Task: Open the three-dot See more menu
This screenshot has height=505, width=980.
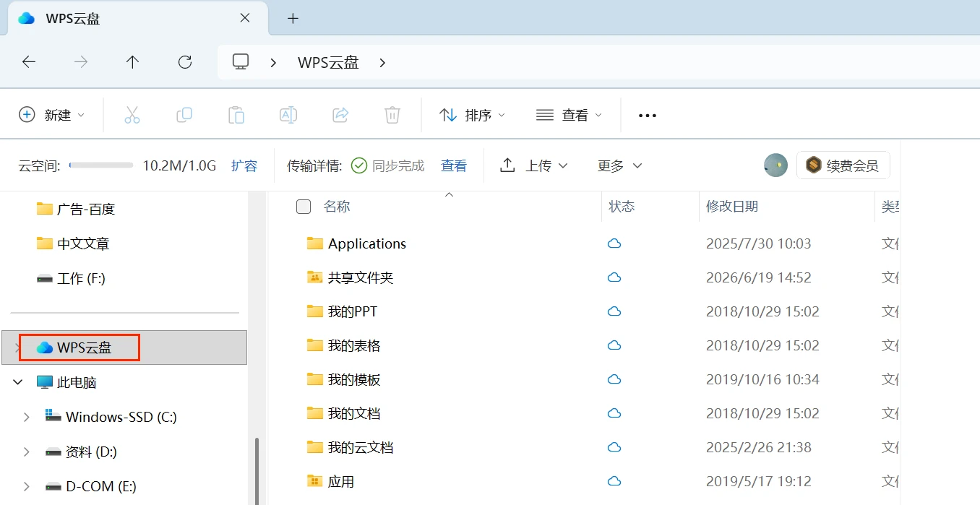Action: [x=648, y=116]
